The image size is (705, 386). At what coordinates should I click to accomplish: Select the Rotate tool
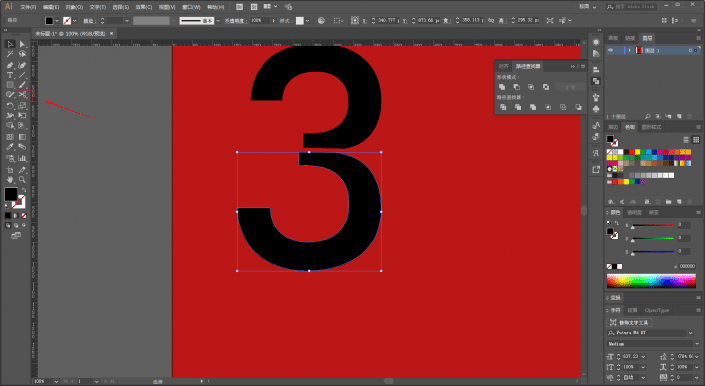click(x=10, y=106)
